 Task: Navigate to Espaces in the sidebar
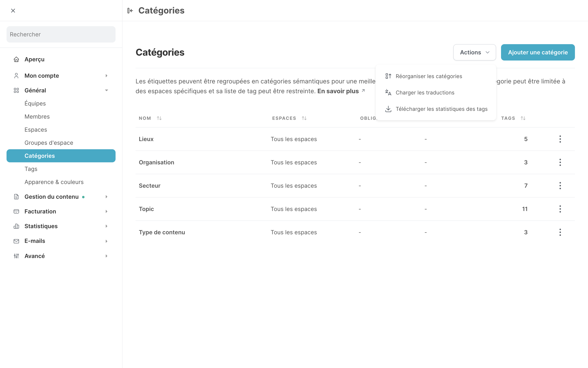36,130
